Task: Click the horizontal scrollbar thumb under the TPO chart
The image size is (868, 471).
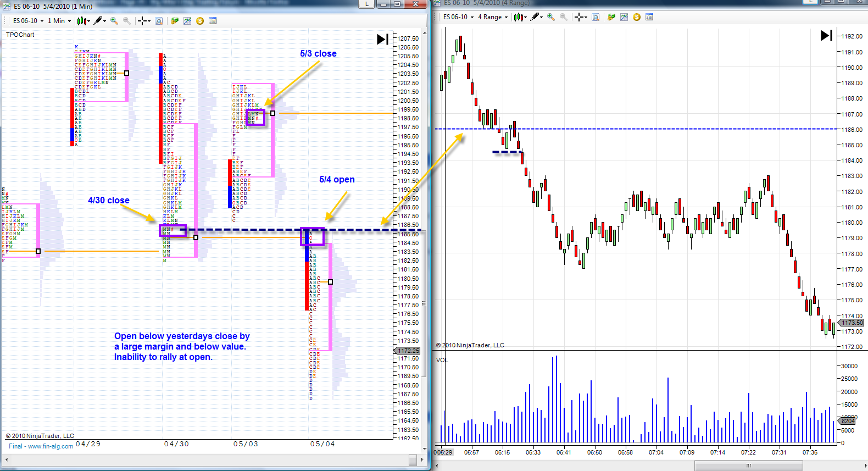Action: coord(413,459)
